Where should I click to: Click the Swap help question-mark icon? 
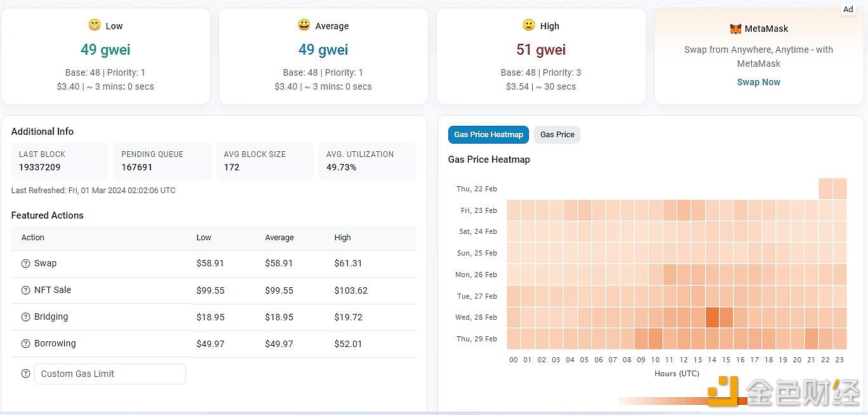[26, 264]
